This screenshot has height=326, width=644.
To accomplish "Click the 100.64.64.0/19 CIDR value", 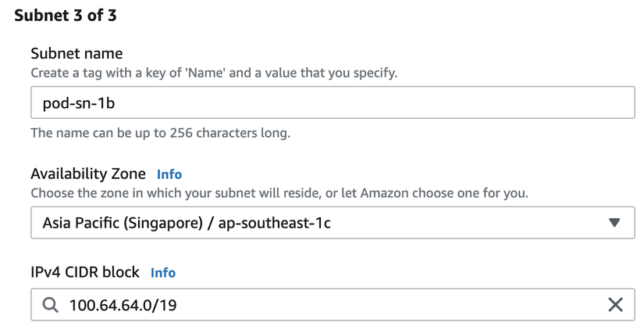I will pyautogui.click(x=123, y=305).
